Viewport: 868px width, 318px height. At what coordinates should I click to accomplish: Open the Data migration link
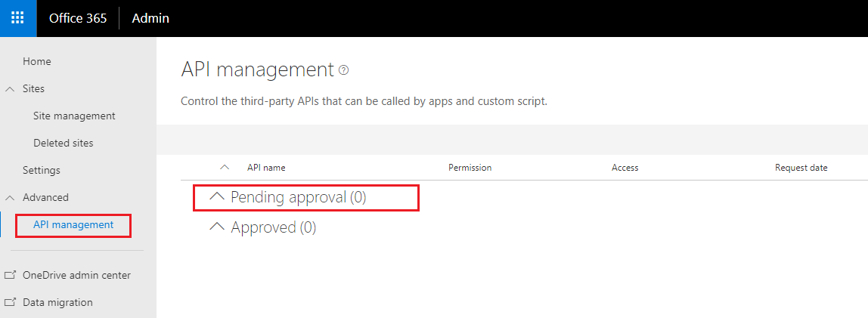tap(57, 303)
